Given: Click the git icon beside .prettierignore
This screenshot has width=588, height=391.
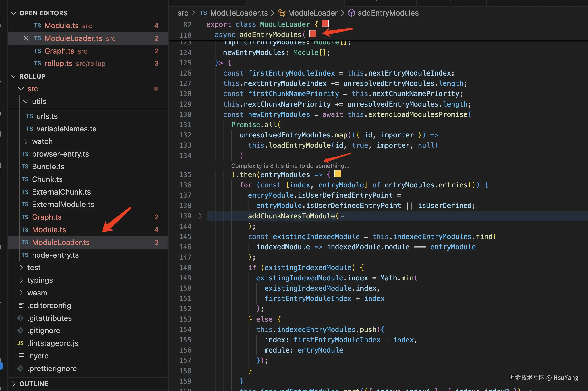Looking at the screenshot, I should (x=21, y=369).
